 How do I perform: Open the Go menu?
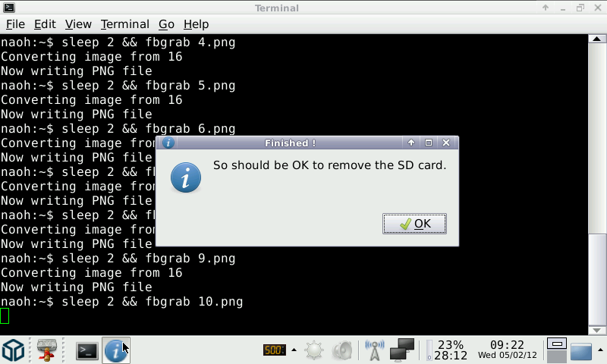coord(166,24)
